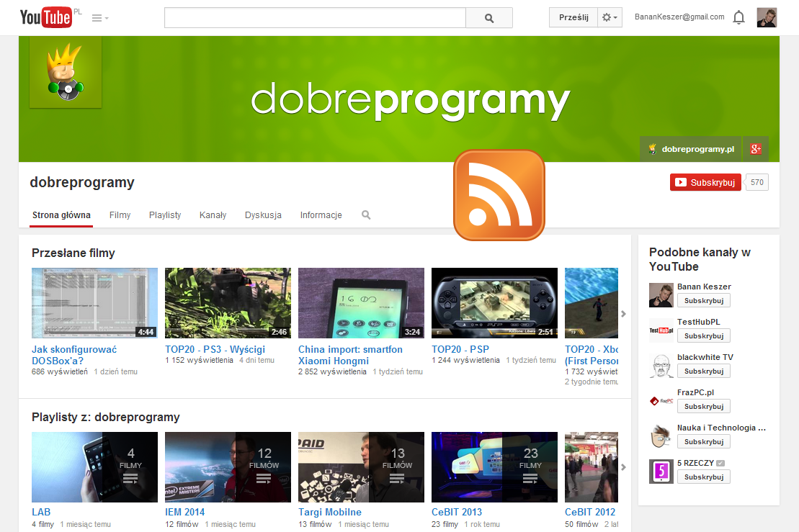Click the dobreprogramy channel avatar icon
The height and width of the screenshot is (532, 799).
point(66,72)
